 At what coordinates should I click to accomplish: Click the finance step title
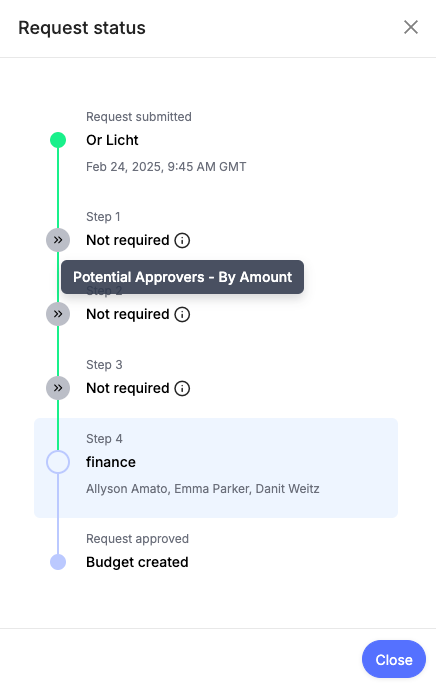(x=111, y=462)
